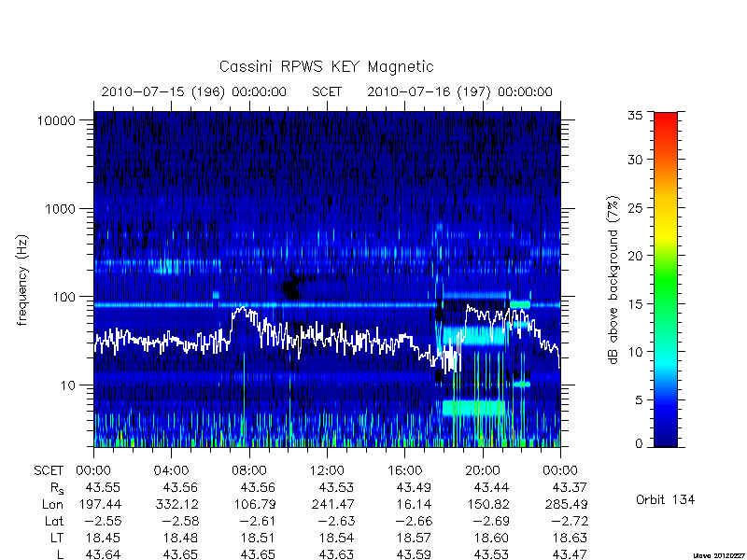
Task: Click Lat value -2.72
Action: pos(570,521)
